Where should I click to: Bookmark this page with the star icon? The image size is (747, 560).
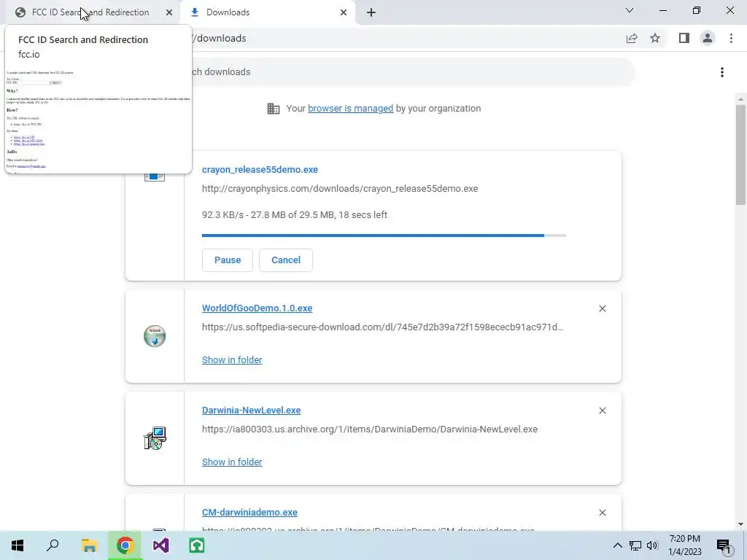pyautogui.click(x=655, y=38)
